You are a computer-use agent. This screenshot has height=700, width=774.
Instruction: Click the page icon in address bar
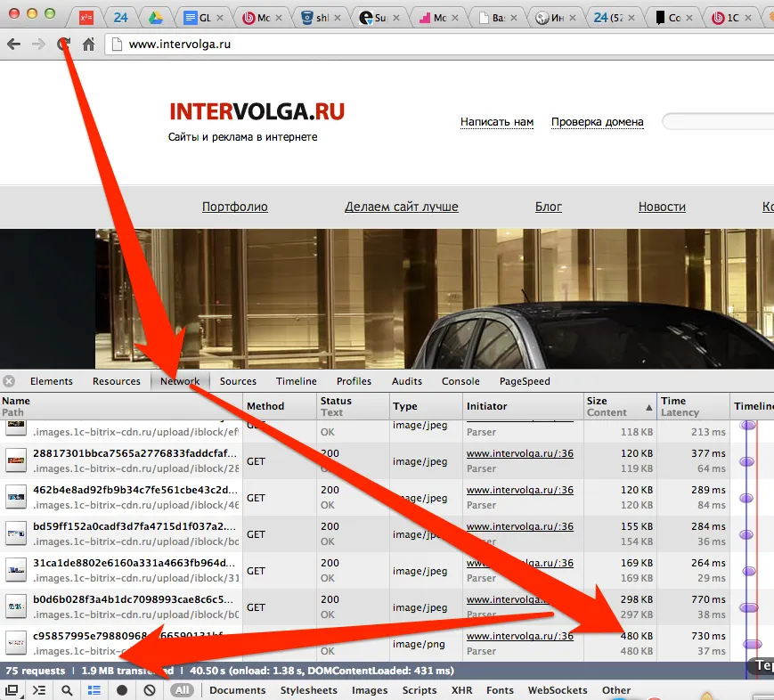(117, 45)
